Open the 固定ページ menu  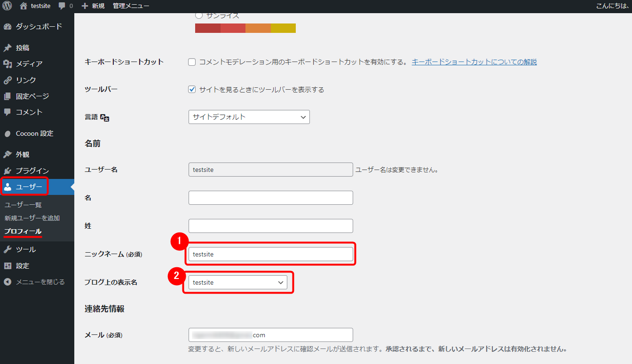(x=37, y=96)
